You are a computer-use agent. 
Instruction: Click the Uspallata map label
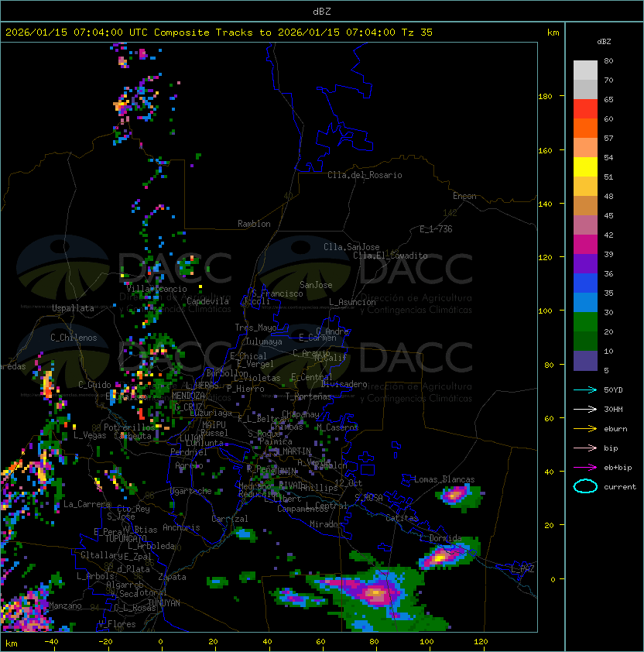coord(73,308)
